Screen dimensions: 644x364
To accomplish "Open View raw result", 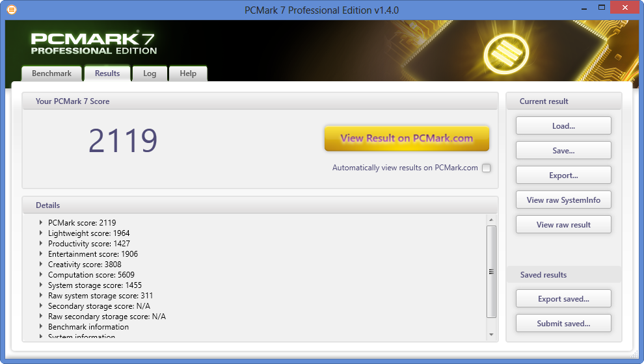I will [563, 224].
